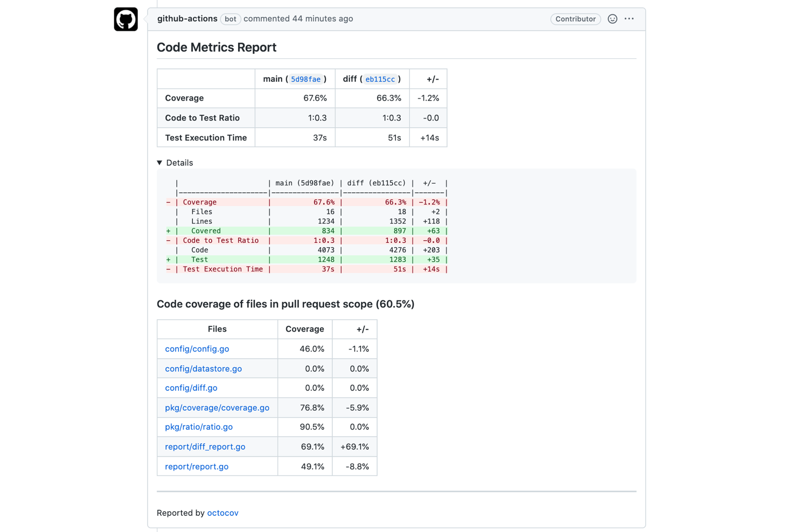This screenshot has height=532, width=808.
Task: Click the Contributor badge
Action: point(575,18)
